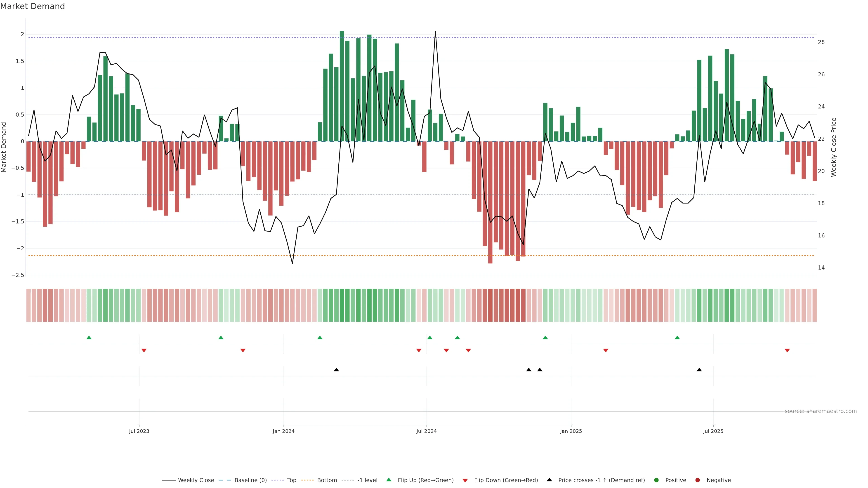Click the dark red Negative legend dot
Image resolution: width=868 pixels, height=488 pixels.
click(x=698, y=480)
